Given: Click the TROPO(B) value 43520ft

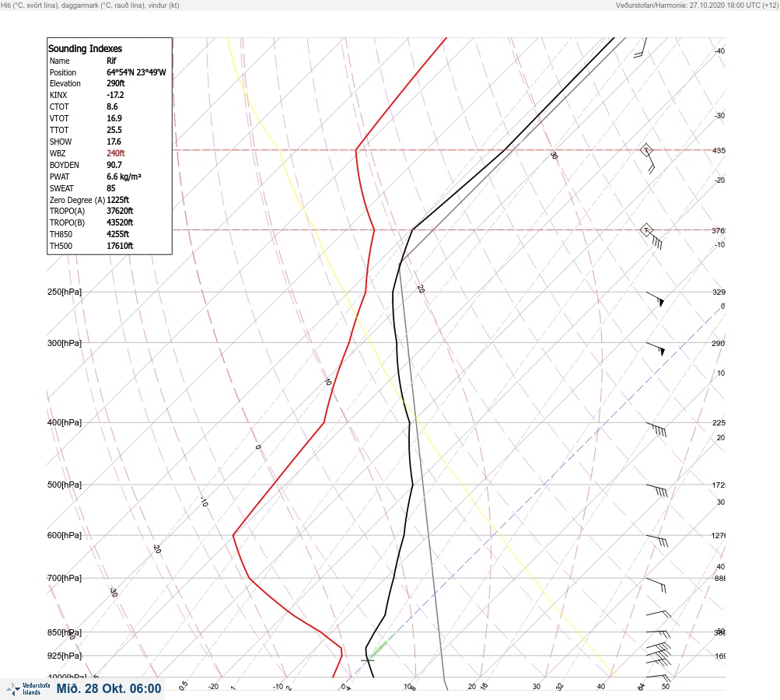Looking at the screenshot, I should coord(120,222).
